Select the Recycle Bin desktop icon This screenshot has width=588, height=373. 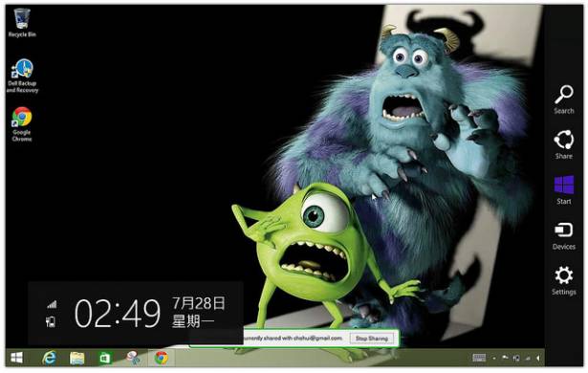pos(22,23)
